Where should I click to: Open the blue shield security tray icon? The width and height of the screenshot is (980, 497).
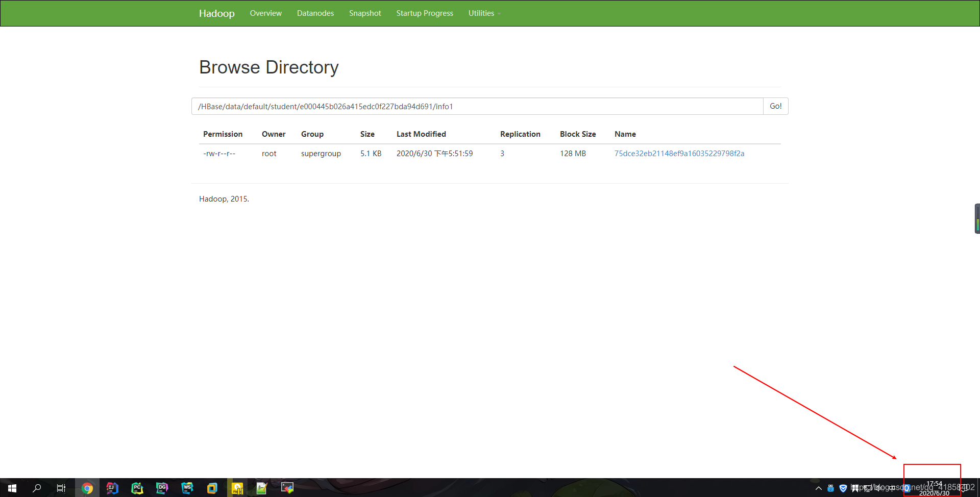(x=843, y=488)
